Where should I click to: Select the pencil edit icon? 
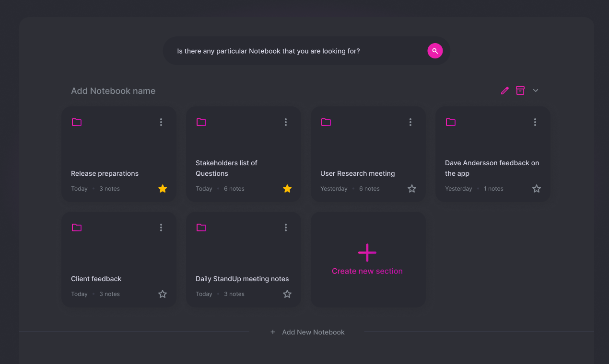pos(504,91)
